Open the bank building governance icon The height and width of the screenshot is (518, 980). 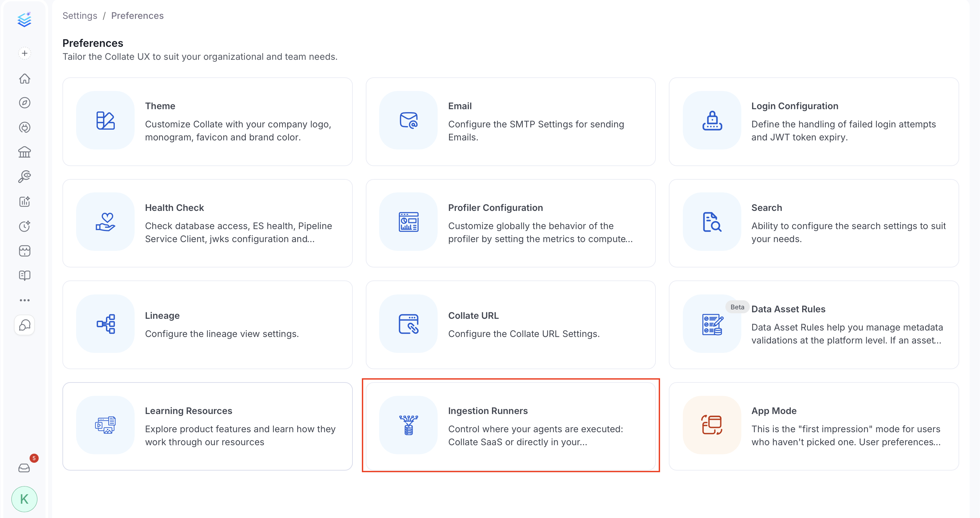point(24,152)
